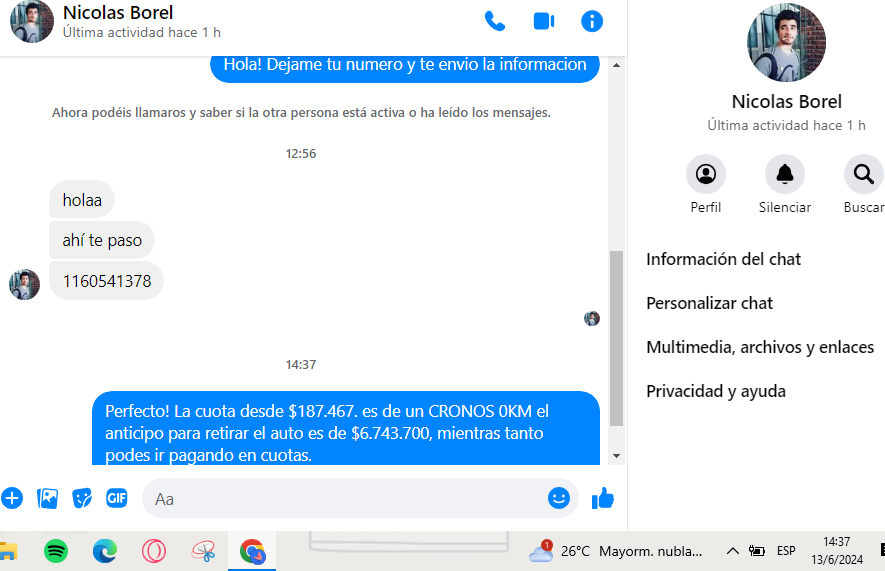This screenshot has height=571, width=885.
Task: Open the sticker picker
Action: [x=82, y=498]
